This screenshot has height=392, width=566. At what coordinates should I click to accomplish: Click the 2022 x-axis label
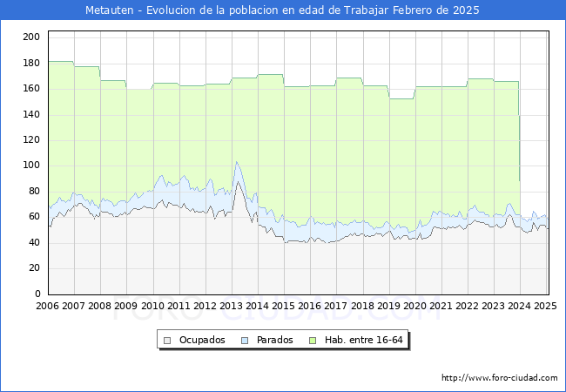coord(467,306)
